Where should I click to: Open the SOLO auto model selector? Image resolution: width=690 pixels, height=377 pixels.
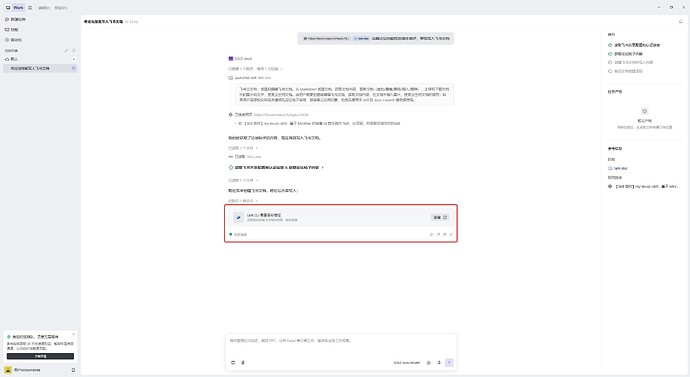click(407, 362)
